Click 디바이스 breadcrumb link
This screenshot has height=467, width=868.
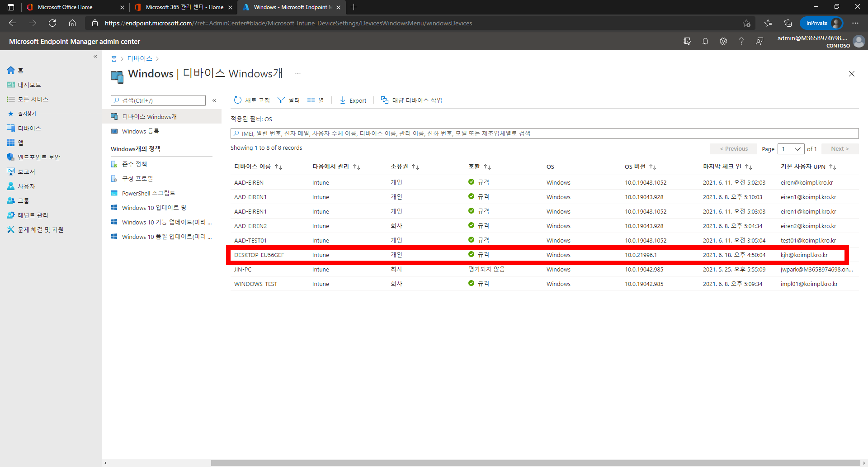tap(140, 59)
